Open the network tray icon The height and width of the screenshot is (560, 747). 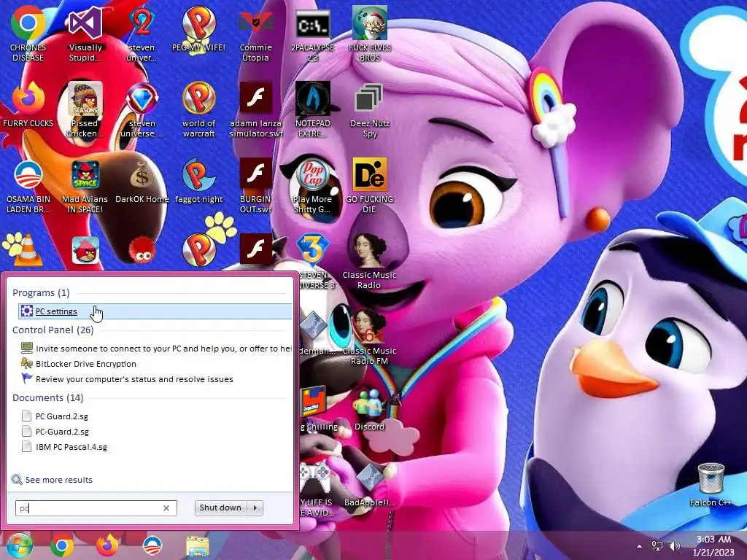tap(657, 546)
